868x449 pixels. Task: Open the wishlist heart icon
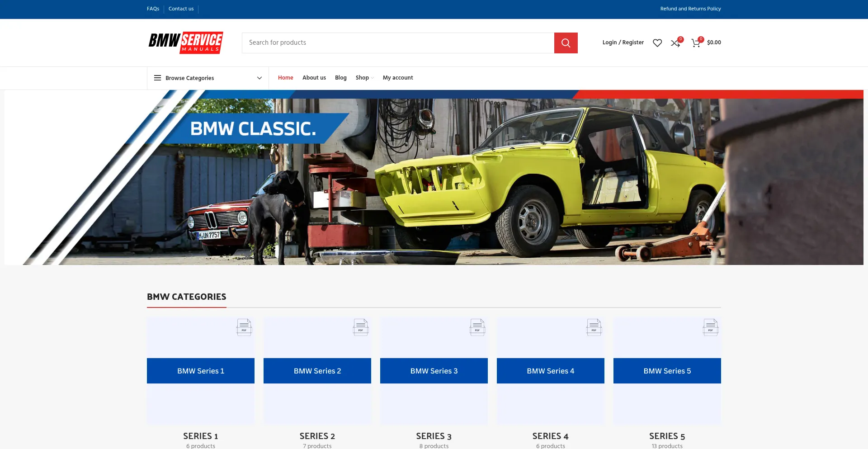coord(657,43)
